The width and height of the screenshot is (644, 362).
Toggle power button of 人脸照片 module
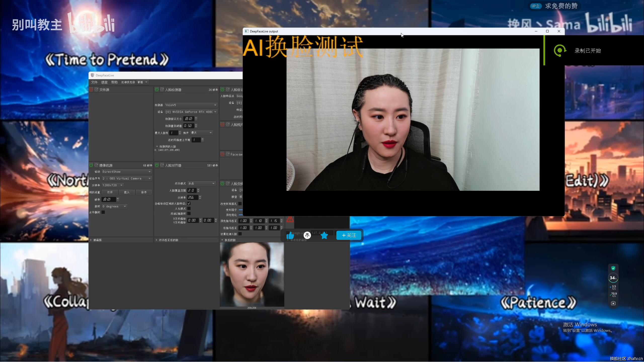click(x=222, y=124)
